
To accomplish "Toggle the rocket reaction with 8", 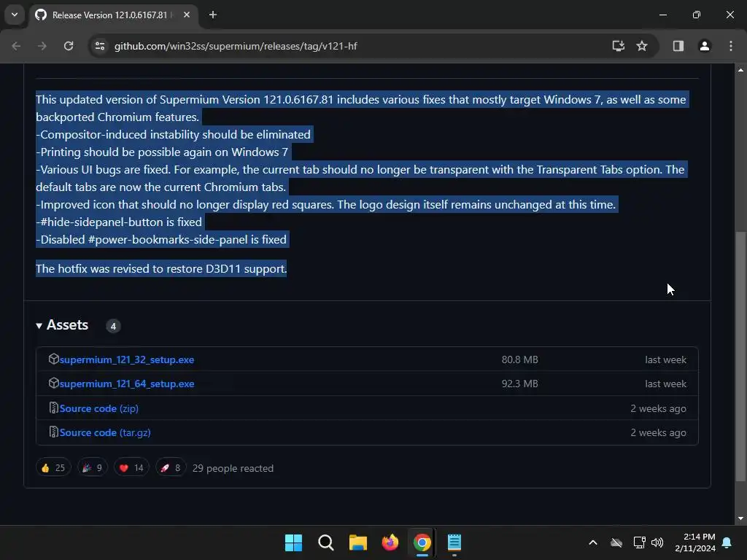I will 171,467.
